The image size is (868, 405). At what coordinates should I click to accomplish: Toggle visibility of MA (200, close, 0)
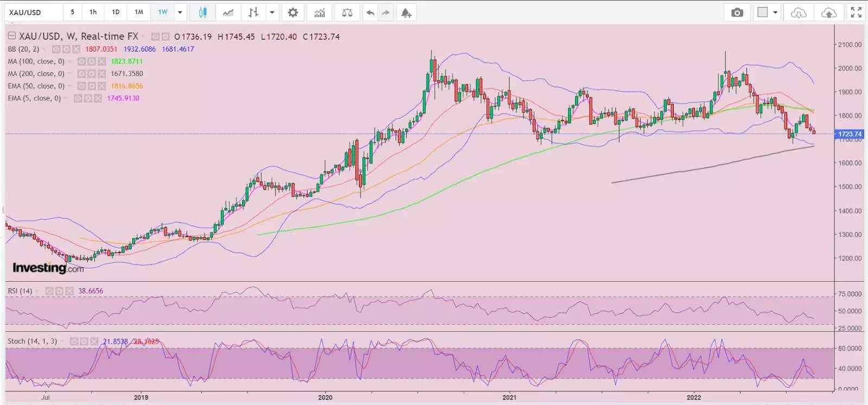coord(81,74)
